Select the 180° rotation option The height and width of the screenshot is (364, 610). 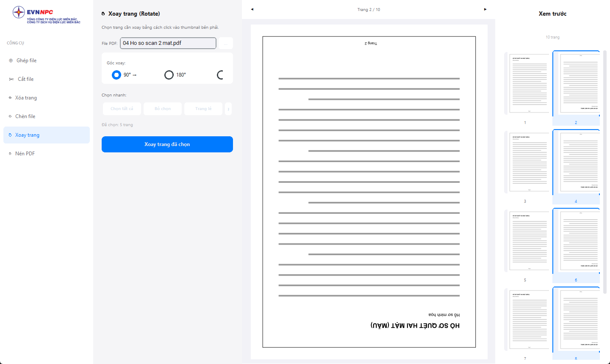pyautogui.click(x=175, y=75)
